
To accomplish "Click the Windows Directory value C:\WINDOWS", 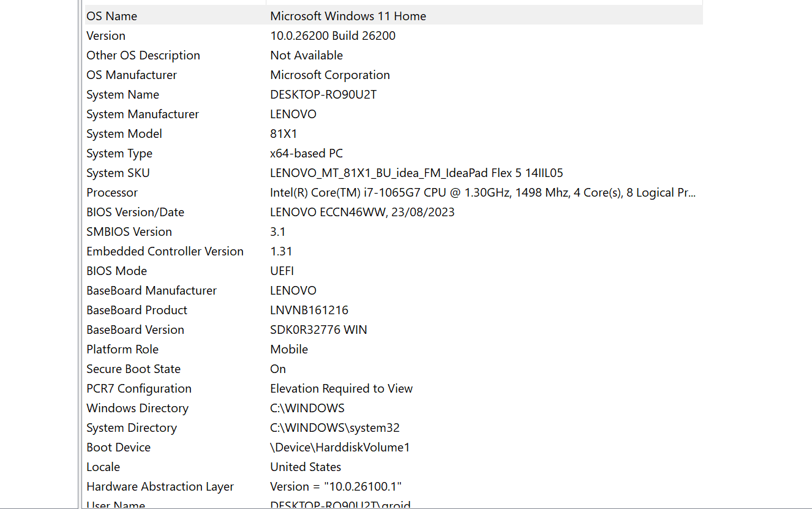I will pos(307,408).
